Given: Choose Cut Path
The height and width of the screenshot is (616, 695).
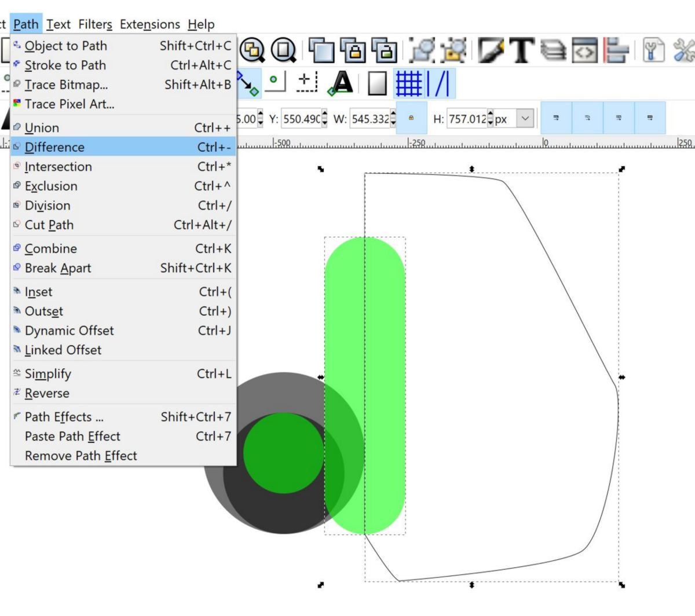Looking at the screenshot, I should coord(123,225).
